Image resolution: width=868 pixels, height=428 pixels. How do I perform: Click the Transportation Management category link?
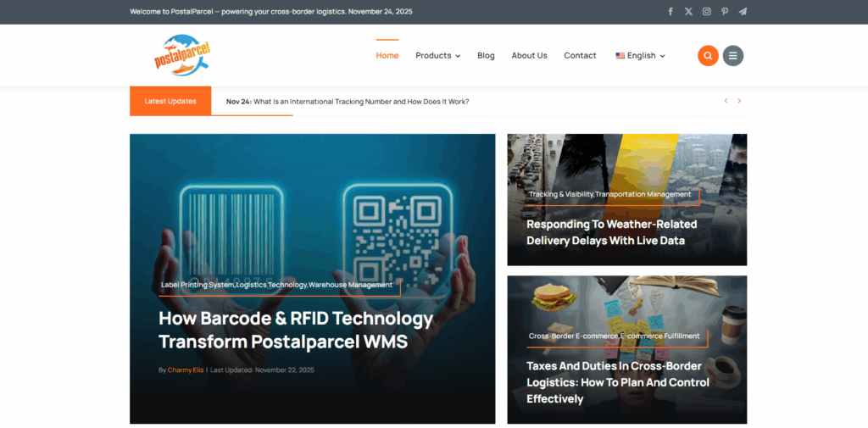click(643, 194)
